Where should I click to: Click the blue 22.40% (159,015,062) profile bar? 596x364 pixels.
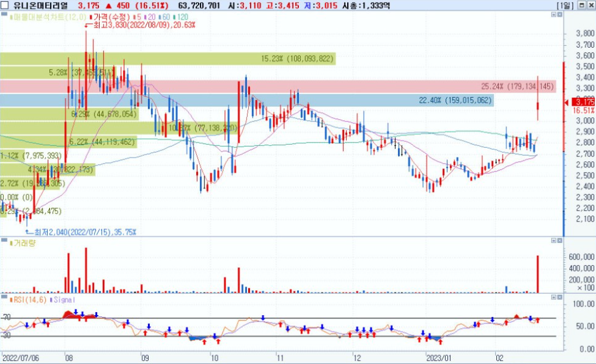point(247,100)
